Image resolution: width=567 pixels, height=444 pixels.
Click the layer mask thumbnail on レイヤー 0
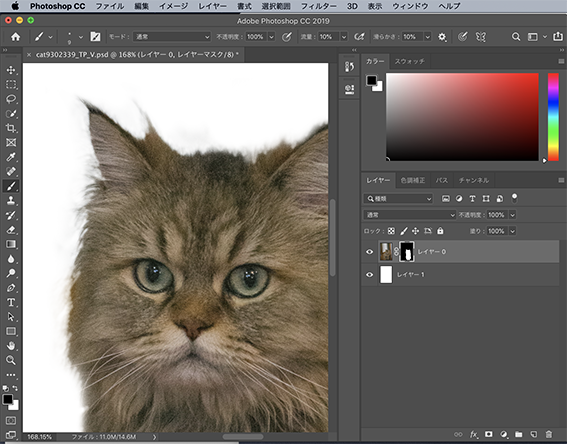pos(407,252)
